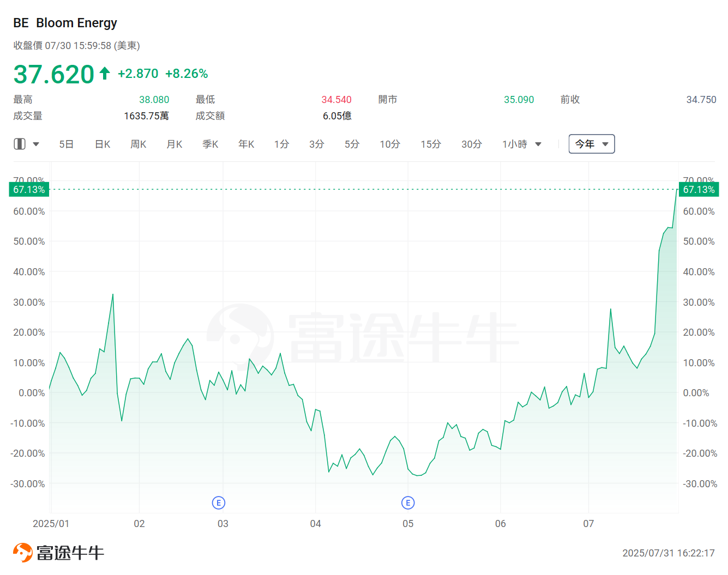Switch to the 5日 chart tab
The image size is (728, 575).
67,144
